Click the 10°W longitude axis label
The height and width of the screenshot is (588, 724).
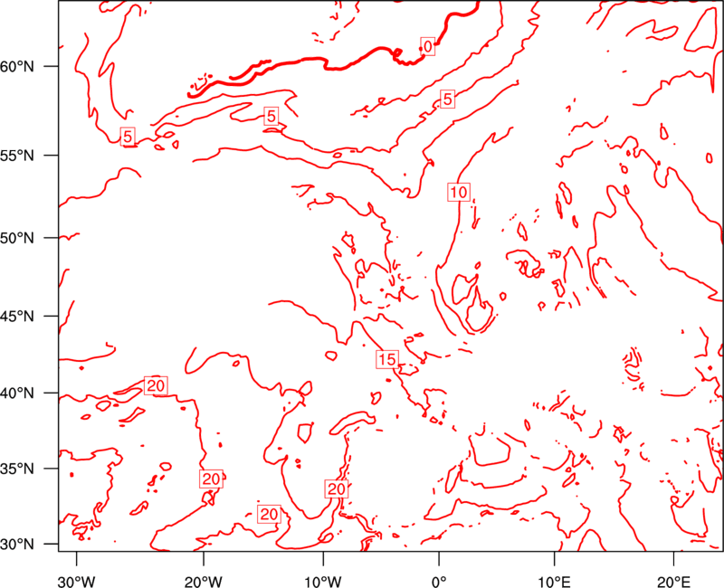pos(323,582)
